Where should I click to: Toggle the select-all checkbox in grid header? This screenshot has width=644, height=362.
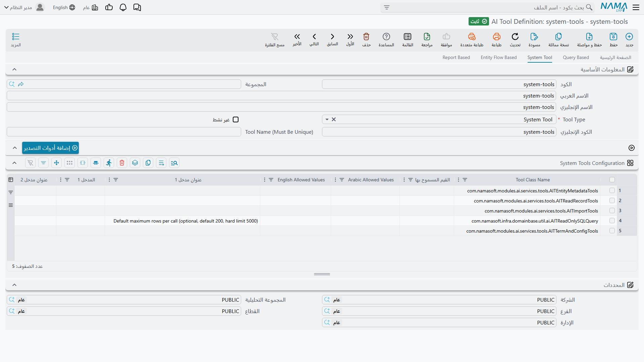pyautogui.click(x=612, y=180)
